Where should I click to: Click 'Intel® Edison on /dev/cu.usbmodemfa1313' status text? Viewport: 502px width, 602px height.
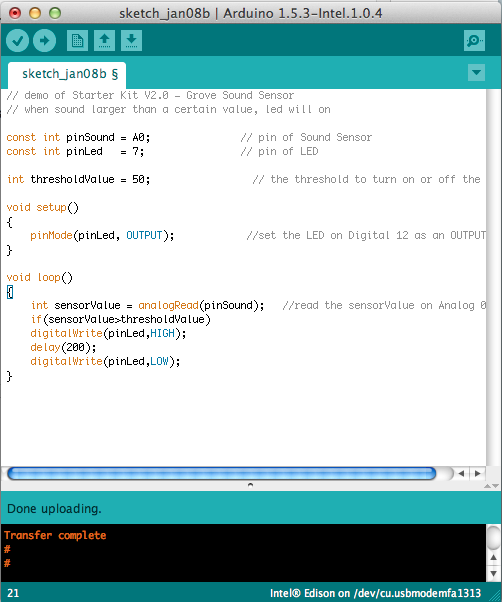pos(375,593)
